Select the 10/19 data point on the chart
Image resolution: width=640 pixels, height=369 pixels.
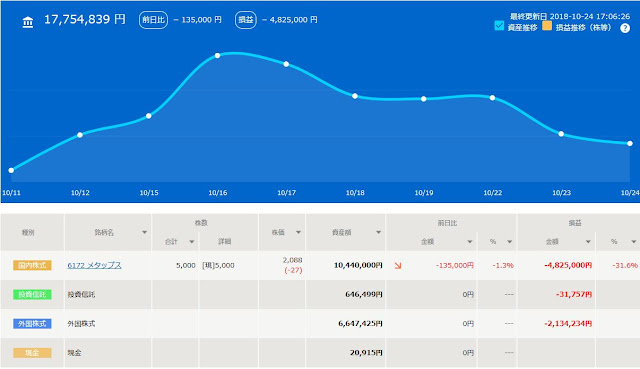(x=424, y=99)
